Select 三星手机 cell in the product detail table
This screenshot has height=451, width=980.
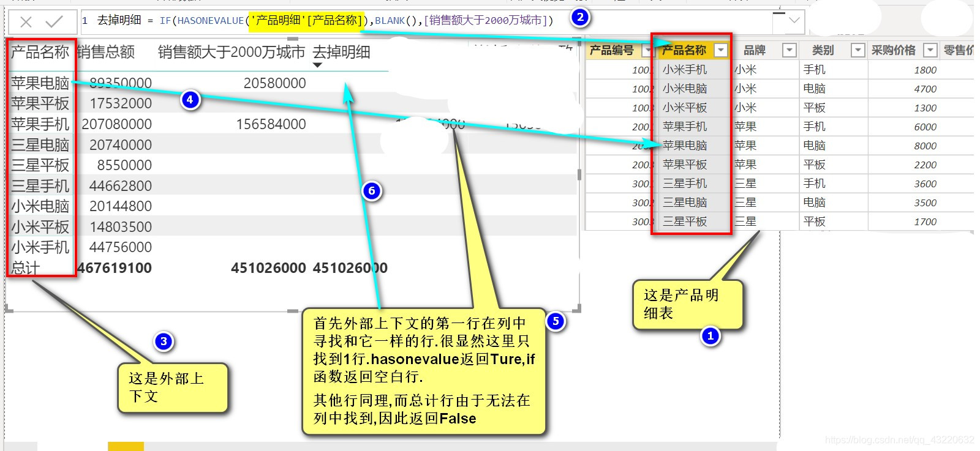click(x=685, y=184)
